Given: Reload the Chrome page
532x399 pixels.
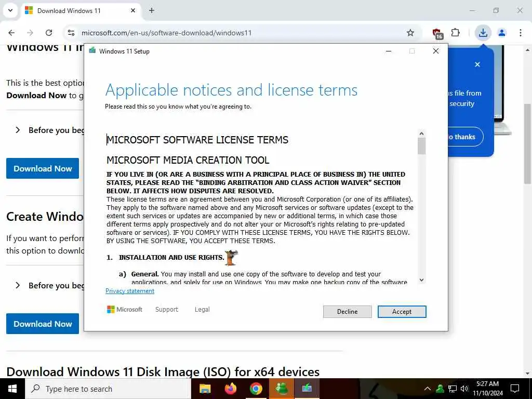Looking at the screenshot, I should [49, 33].
